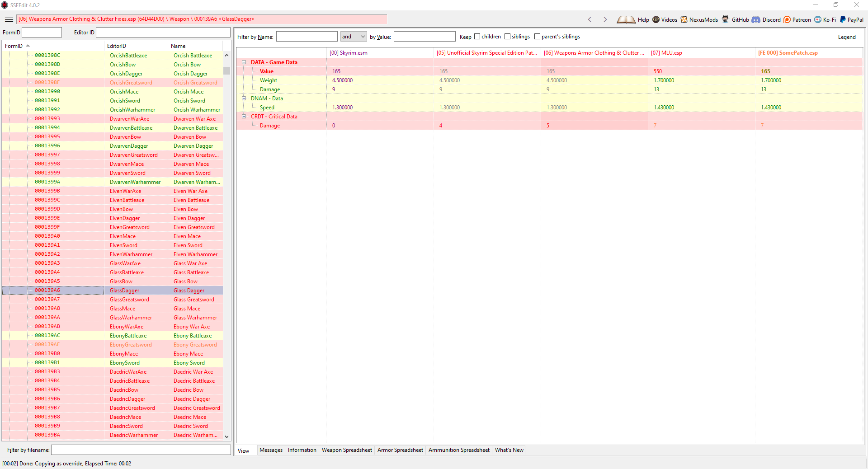Go back with the left navigation arrow
Screen dimensions: 868x469
(590, 19)
